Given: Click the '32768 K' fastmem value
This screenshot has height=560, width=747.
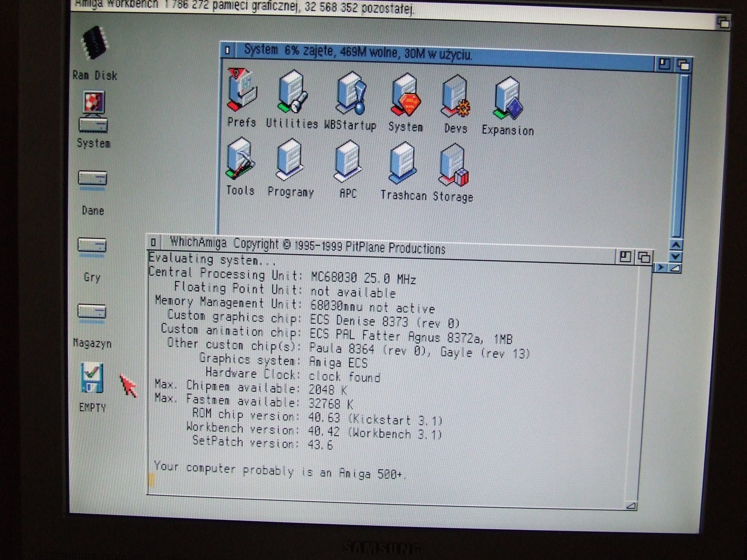Looking at the screenshot, I should point(331,404).
